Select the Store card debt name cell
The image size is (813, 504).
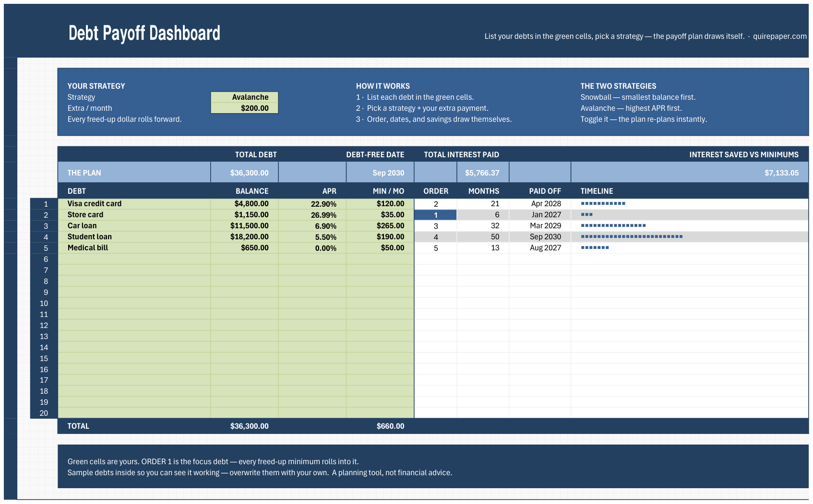[134, 215]
